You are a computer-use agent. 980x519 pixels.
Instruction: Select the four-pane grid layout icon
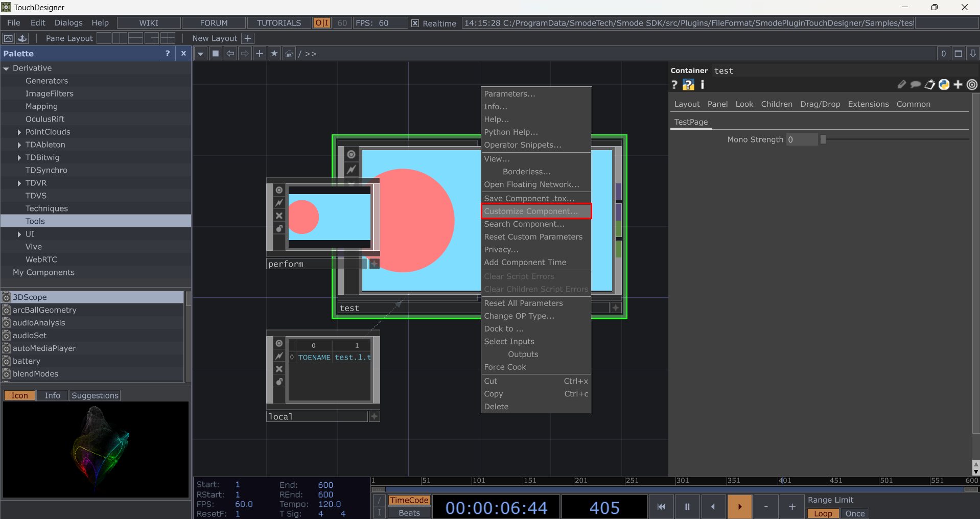pos(168,38)
